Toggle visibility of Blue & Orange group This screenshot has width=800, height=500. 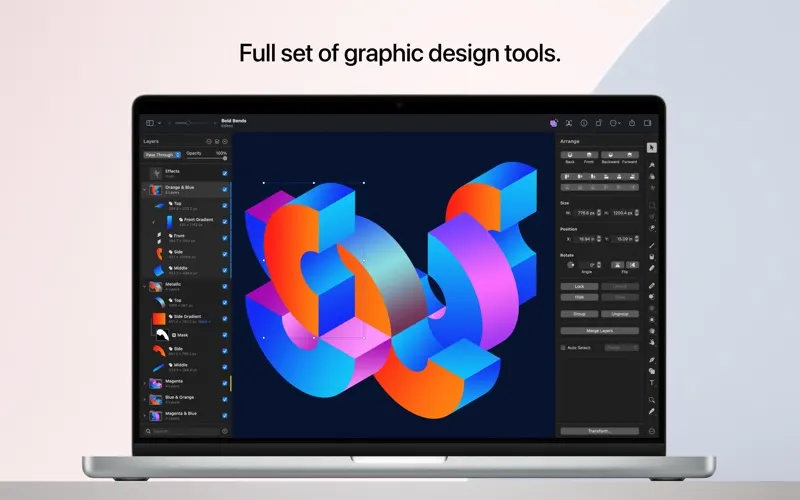pyautogui.click(x=224, y=399)
